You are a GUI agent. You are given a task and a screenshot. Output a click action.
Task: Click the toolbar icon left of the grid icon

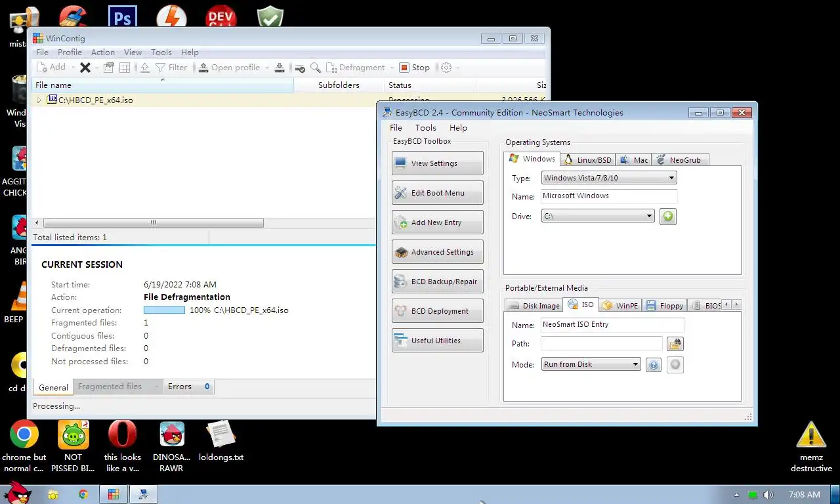coord(109,68)
